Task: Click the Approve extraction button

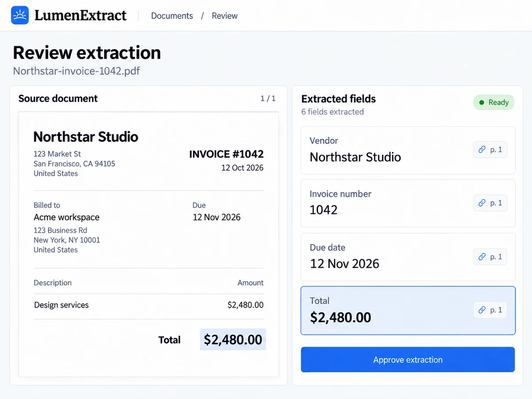Action: pos(408,360)
